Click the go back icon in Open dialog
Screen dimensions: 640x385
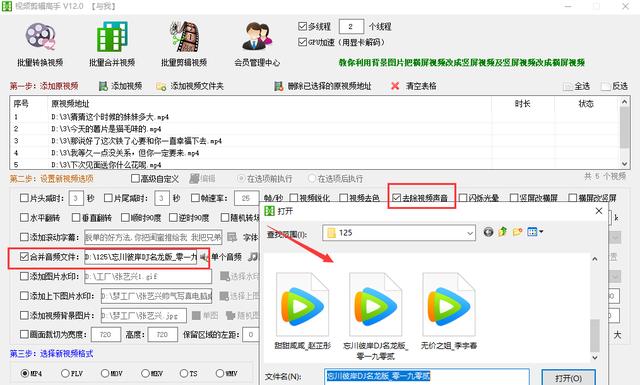[488, 232]
